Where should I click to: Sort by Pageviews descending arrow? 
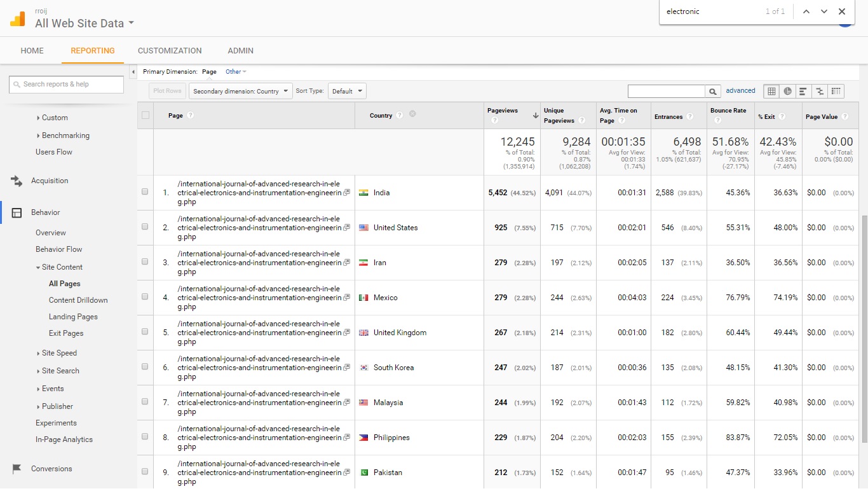(x=536, y=116)
